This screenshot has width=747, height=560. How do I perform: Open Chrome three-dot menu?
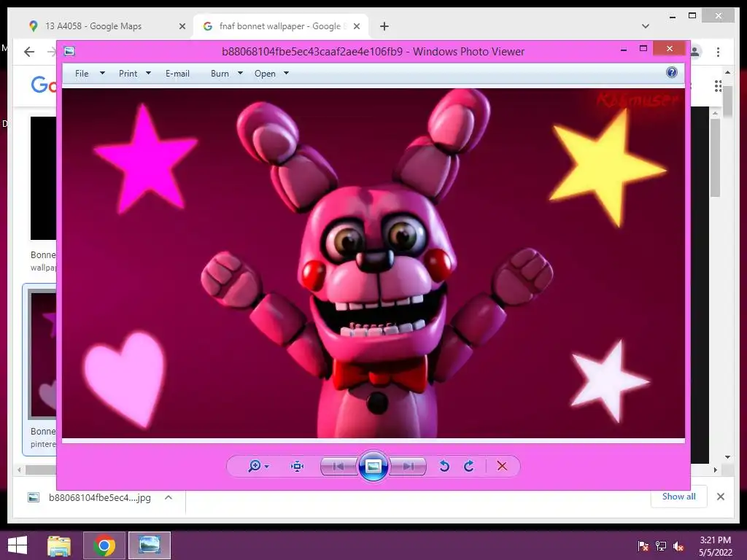(718, 52)
